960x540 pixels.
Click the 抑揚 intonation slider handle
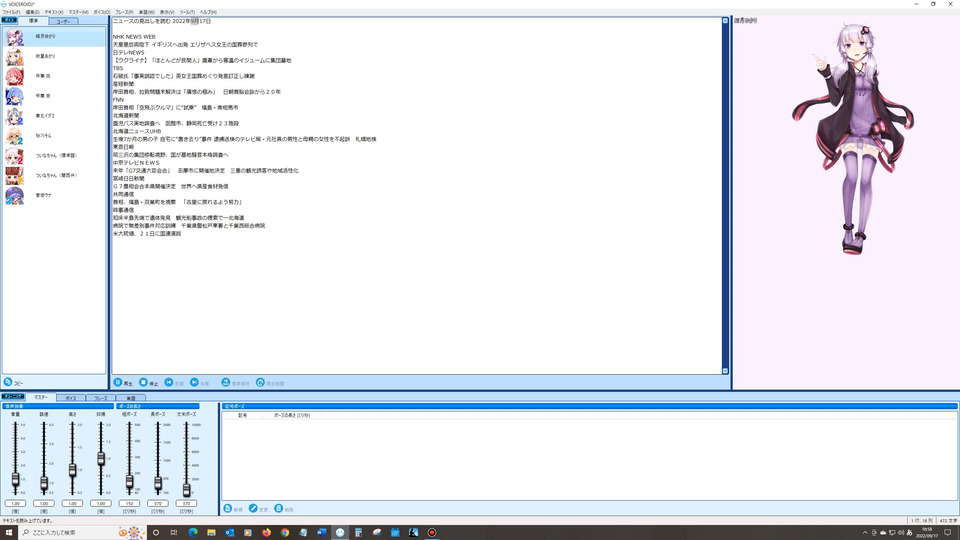click(101, 459)
